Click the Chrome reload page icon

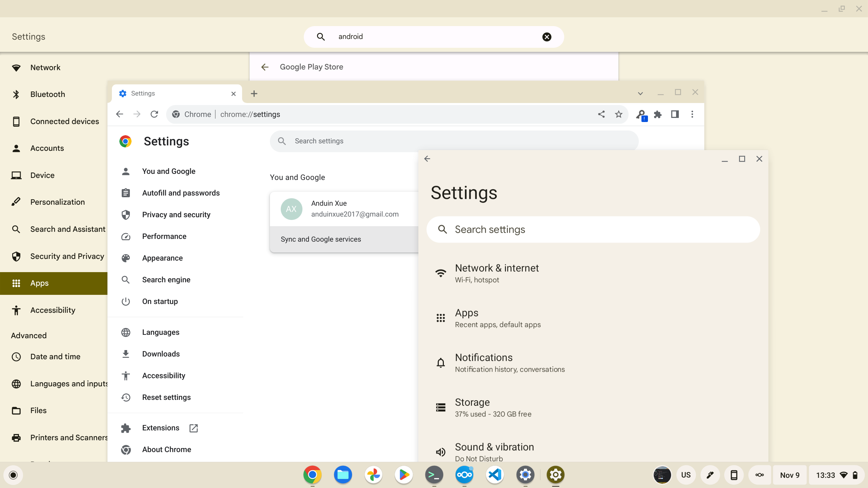pyautogui.click(x=154, y=114)
